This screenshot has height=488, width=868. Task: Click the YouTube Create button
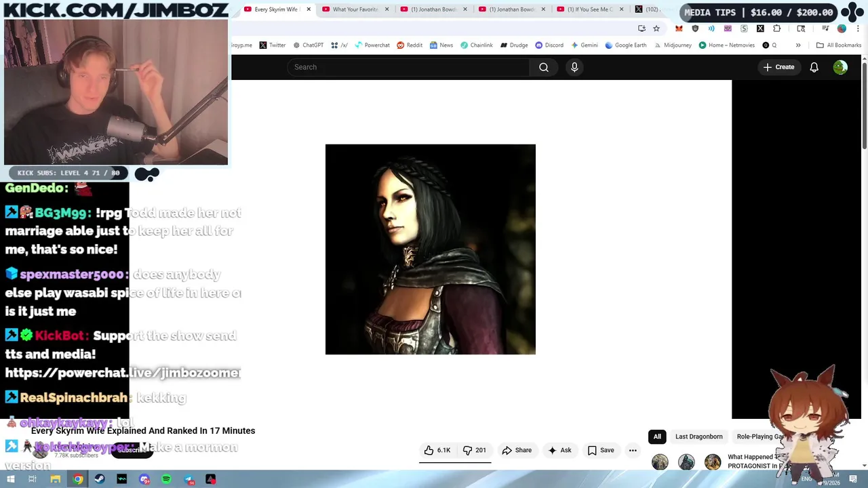pyautogui.click(x=778, y=67)
